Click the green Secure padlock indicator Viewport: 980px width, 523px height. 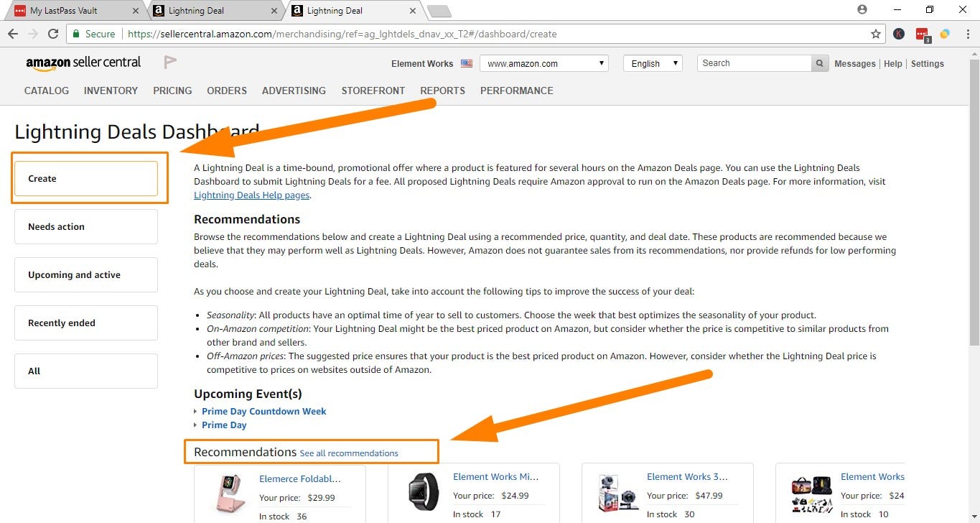coord(93,34)
